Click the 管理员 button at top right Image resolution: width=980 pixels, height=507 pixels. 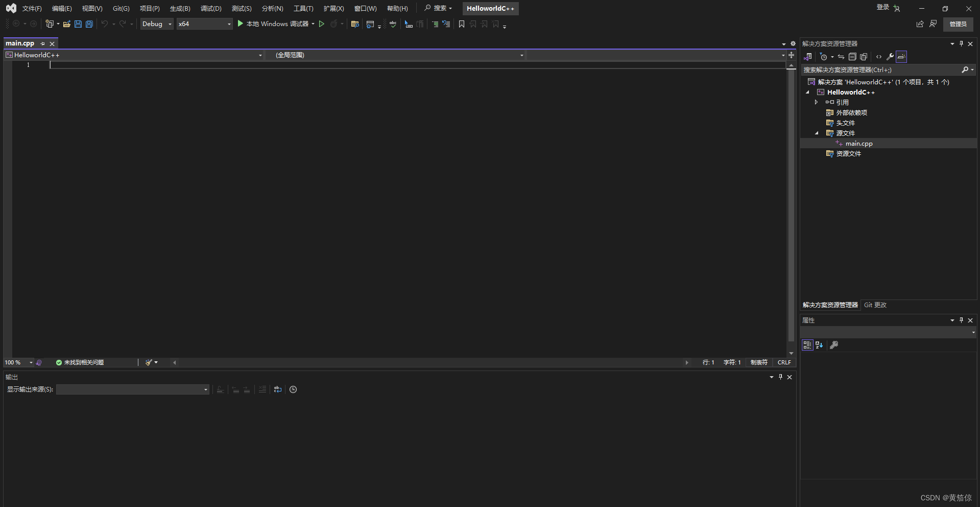click(x=958, y=24)
